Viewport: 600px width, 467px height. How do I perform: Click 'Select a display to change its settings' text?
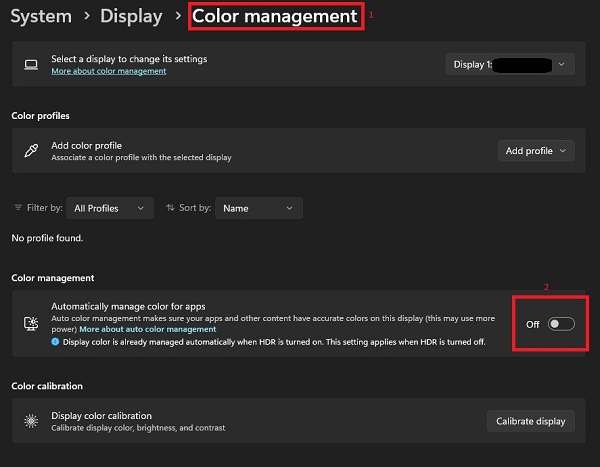point(129,59)
